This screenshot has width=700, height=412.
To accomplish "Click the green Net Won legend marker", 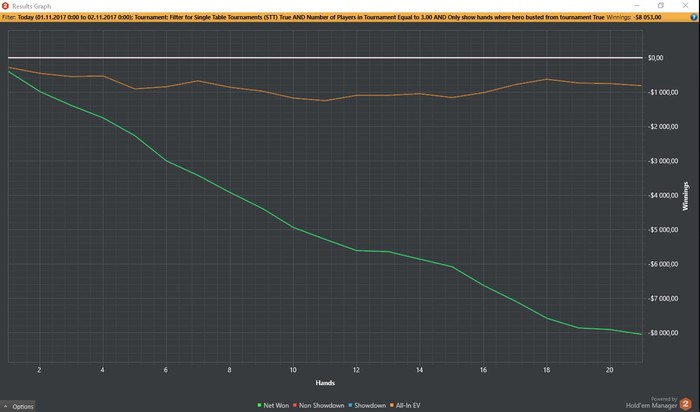I will click(259, 405).
